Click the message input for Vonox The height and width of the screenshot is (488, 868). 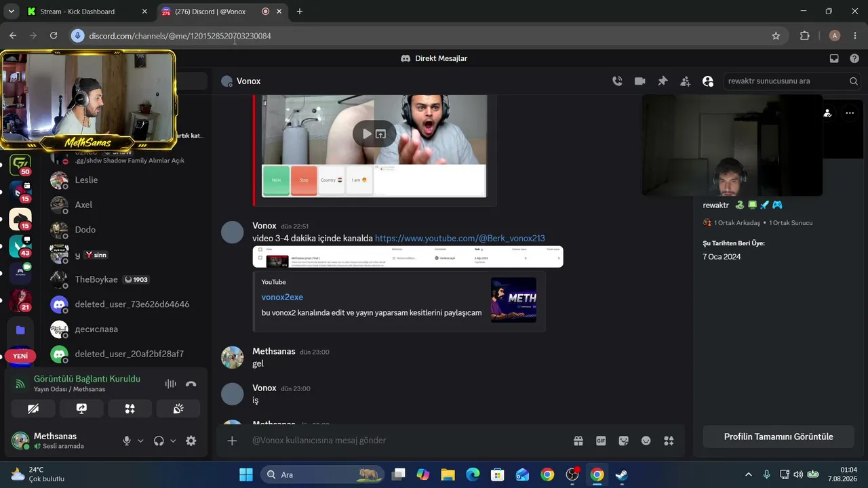(407, 441)
